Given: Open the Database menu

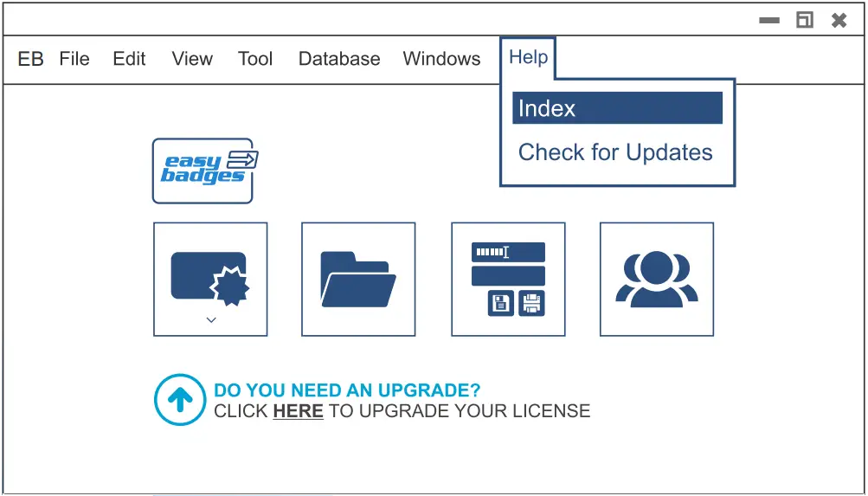Looking at the screenshot, I should pos(339,59).
